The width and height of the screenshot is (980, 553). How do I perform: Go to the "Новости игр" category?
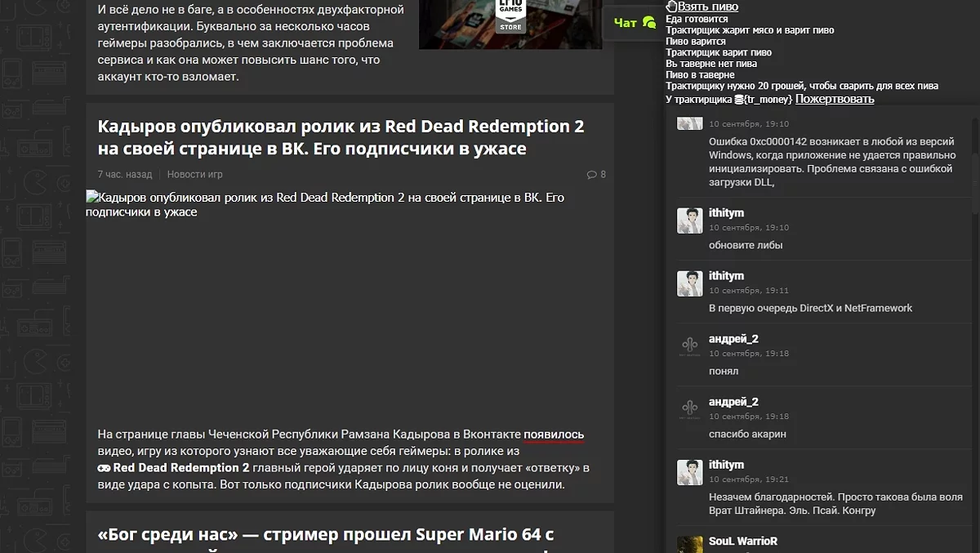pyautogui.click(x=194, y=175)
